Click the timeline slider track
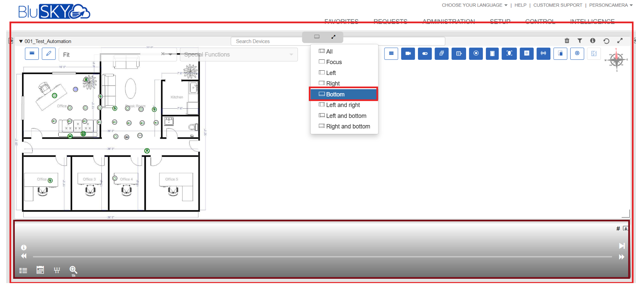The width and height of the screenshot is (644, 292). pos(322,257)
